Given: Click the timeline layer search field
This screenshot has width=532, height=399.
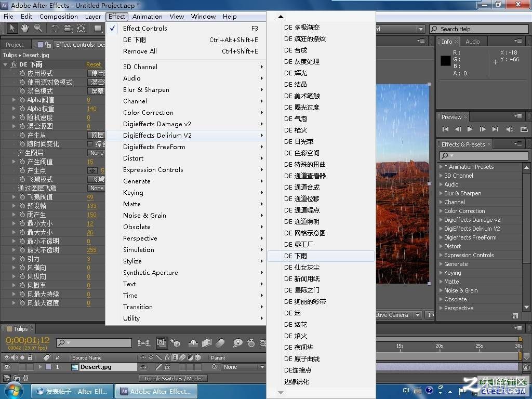Looking at the screenshot, I should [94, 343].
